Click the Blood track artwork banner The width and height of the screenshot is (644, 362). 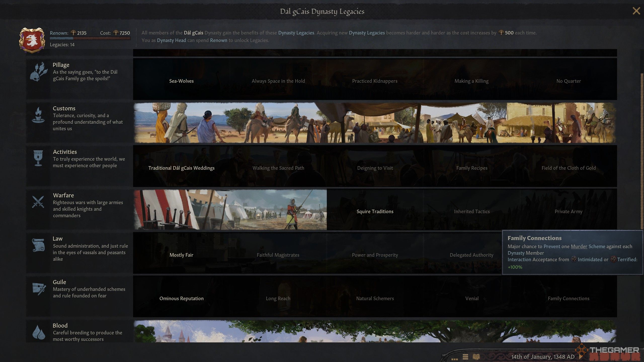[x=375, y=331]
